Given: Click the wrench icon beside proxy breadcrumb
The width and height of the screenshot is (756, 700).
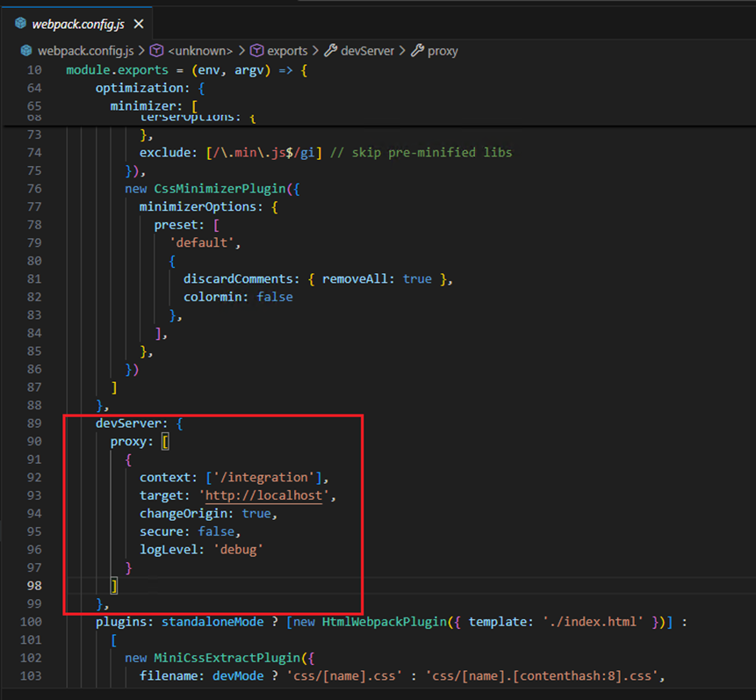Looking at the screenshot, I should [x=417, y=51].
